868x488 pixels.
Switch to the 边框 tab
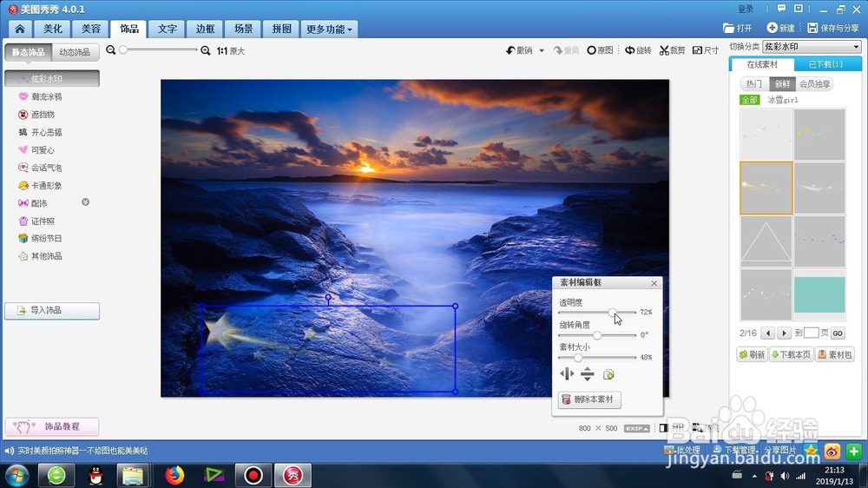pos(205,29)
